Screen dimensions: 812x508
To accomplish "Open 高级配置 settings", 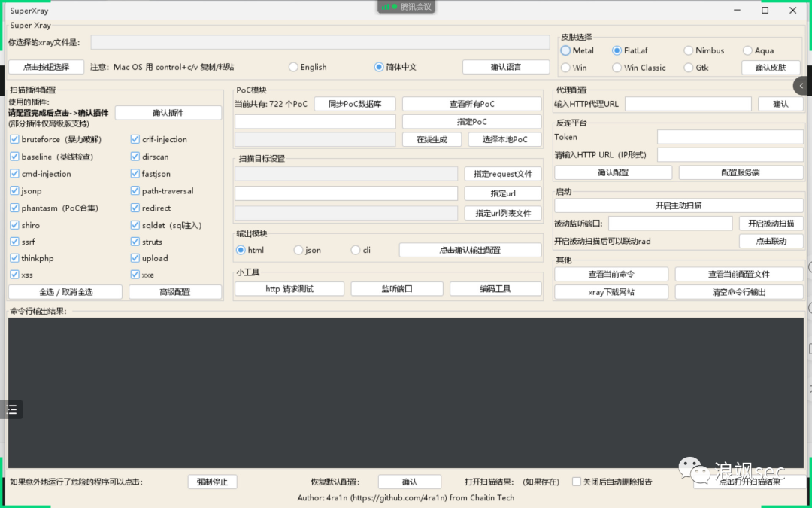I will 175,292.
